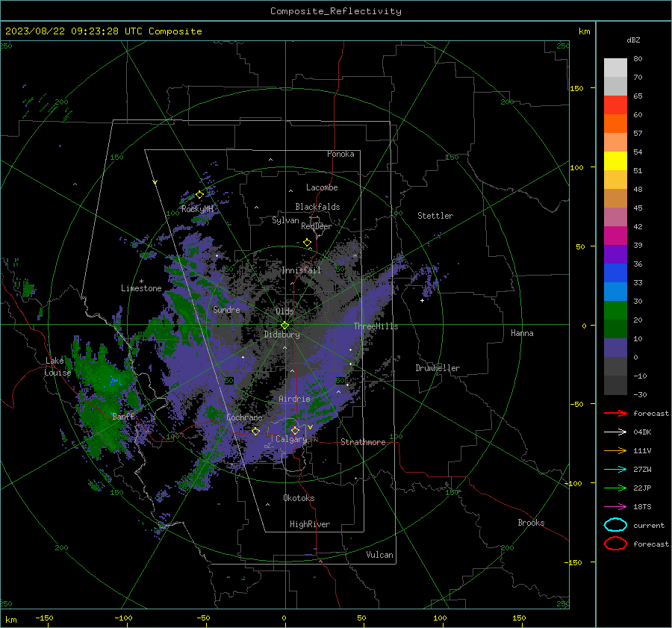This screenshot has width=672, height=628.
Task: Click the Cochrane label
Action: coord(244,417)
